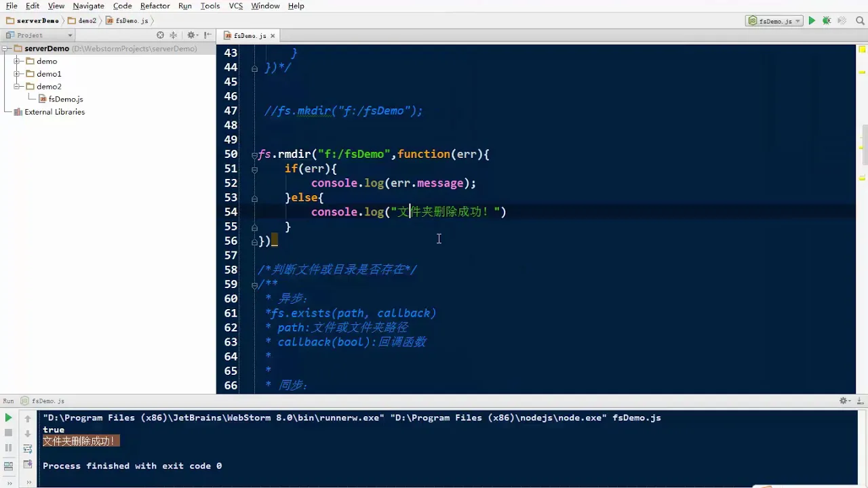Toggle soft-wrap in Run console
The height and width of the screenshot is (488, 868).
point(28,448)
